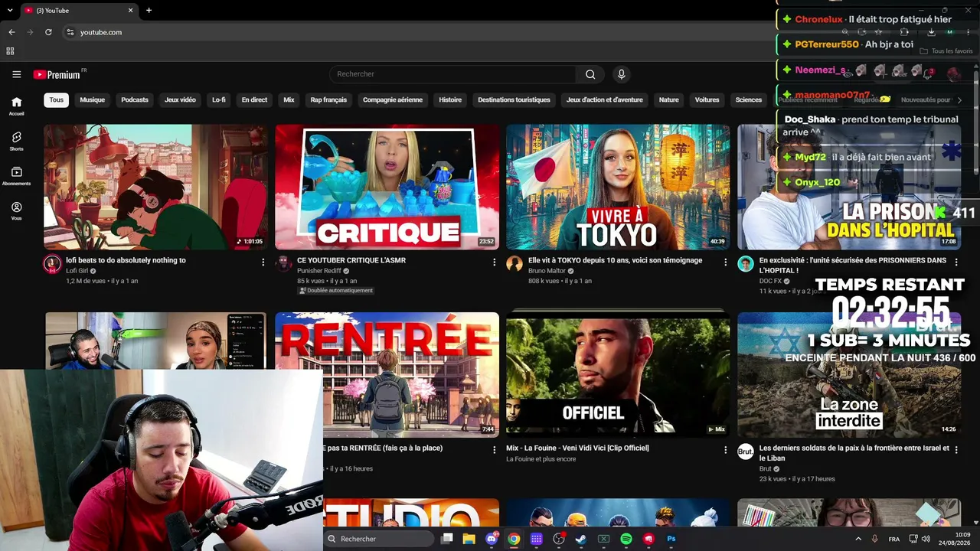This screenshot has height=551, width=980.
Task: Open File Explorer from the taskbar
Action: pyautogui.click(x=469, y=539)
